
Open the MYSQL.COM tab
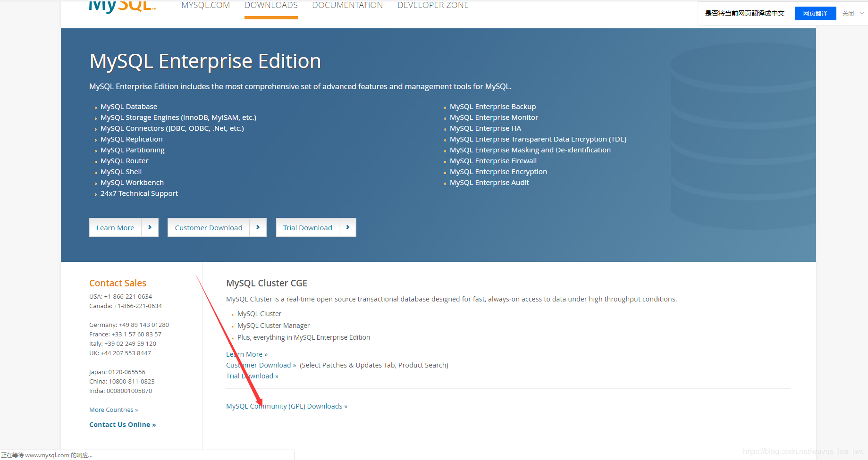coord(205,5)
